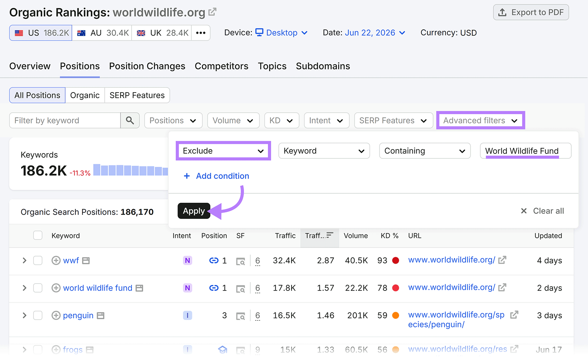The image size is (588, 364).
Task: Switch to the Position Changes tab
Action: point(147,66)
